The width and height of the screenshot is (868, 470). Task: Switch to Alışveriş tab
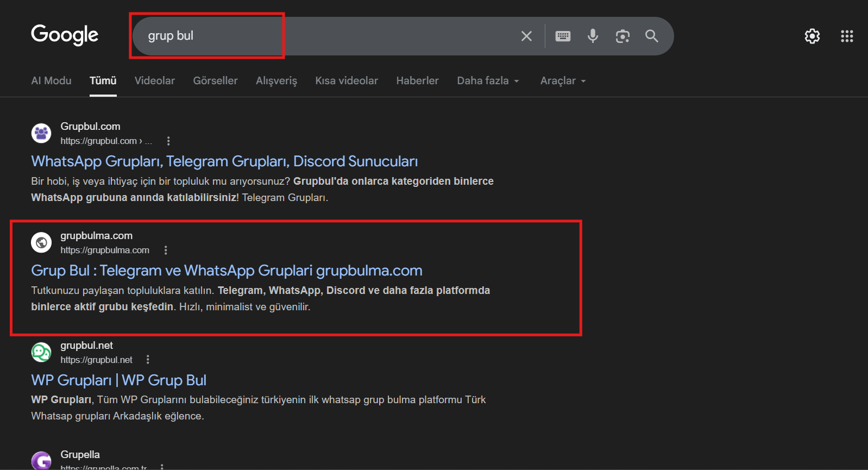pyautogui.click(x=276, y=81)
